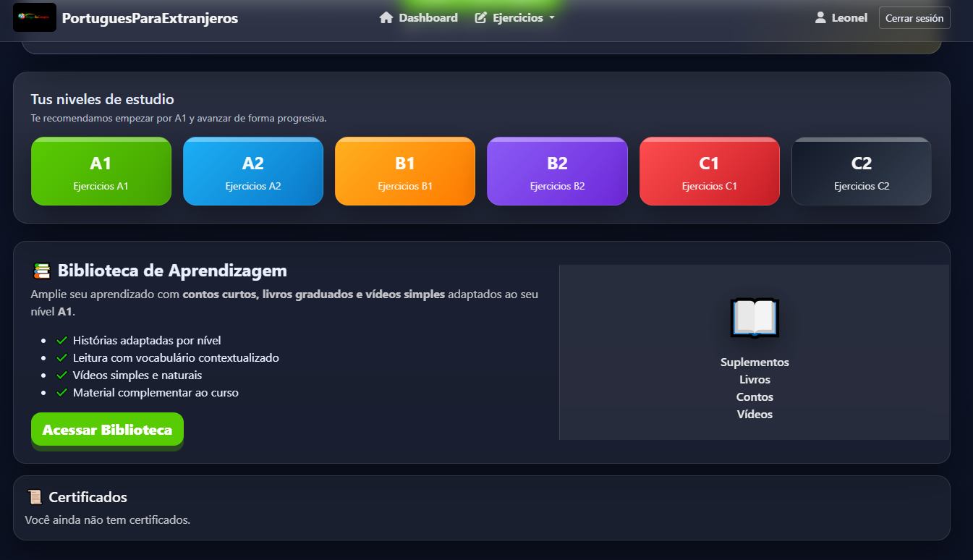Choose the dark C2 level card

[x=862, y=171]
